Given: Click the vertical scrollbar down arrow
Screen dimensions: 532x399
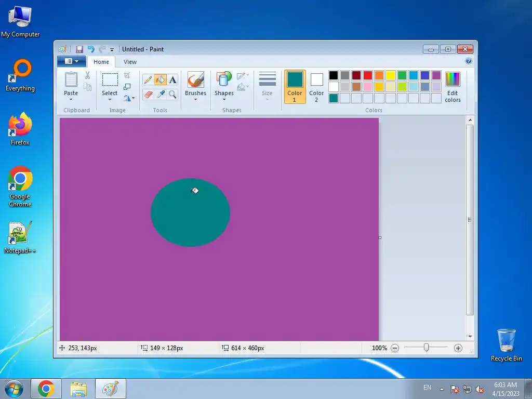Looking at the screenshot, I should coord(470,336).
